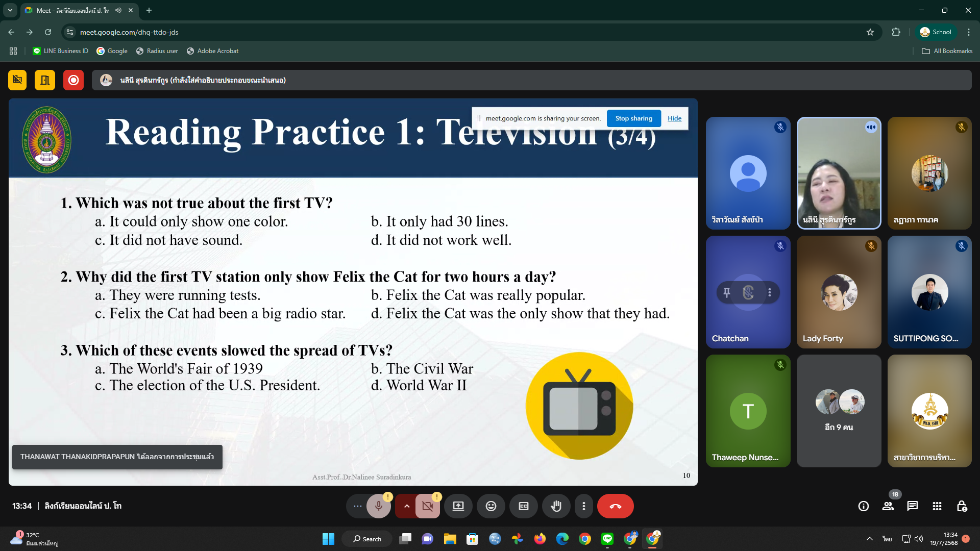This screenshot has height=551, width=980.
Task: Go back in browser history
Action: (11, 32)
